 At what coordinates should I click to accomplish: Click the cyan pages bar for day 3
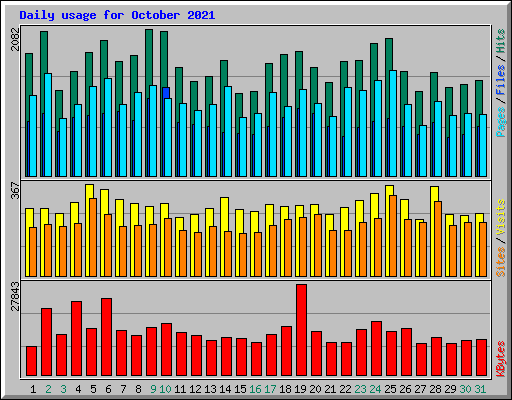coord(63,147)
